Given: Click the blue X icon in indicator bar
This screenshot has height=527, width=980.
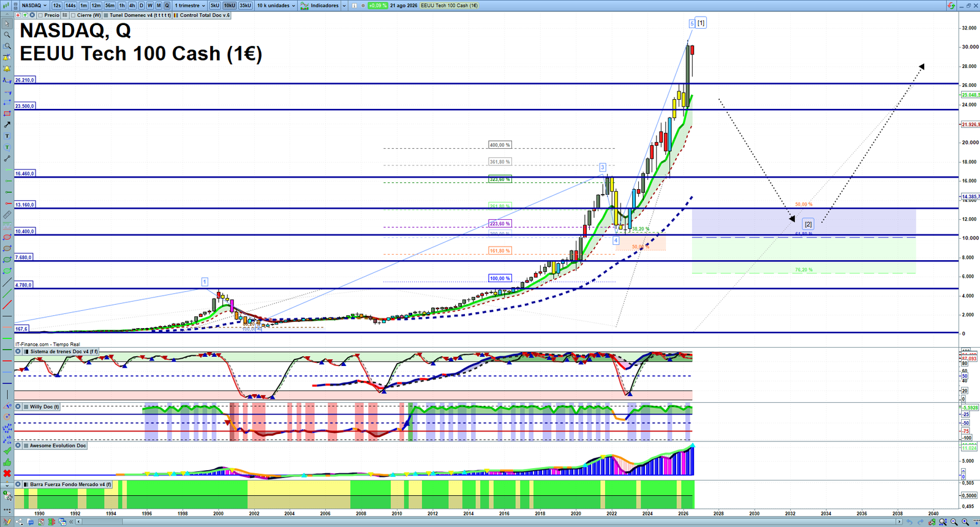Looking at the screenshot, I should (x=32, y=15).
